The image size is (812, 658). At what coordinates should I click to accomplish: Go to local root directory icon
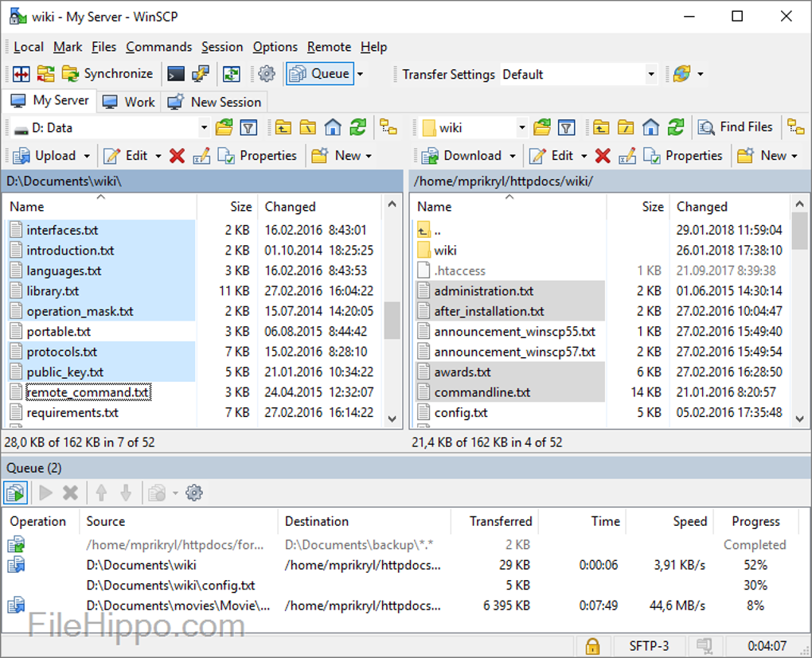point(307,127)
